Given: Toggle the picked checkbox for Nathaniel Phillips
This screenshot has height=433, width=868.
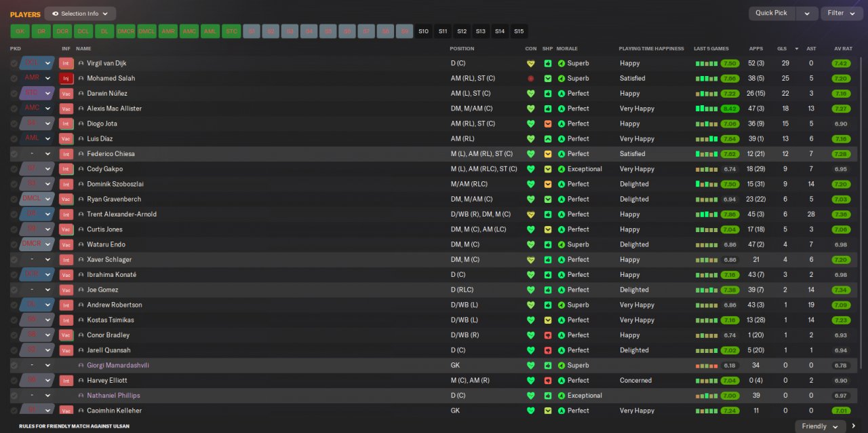Looking at the screenshot, I should (x=14, y=396).
